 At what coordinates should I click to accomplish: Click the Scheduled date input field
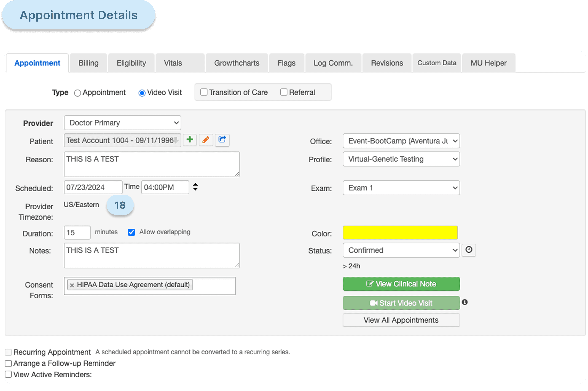(93, 187)
